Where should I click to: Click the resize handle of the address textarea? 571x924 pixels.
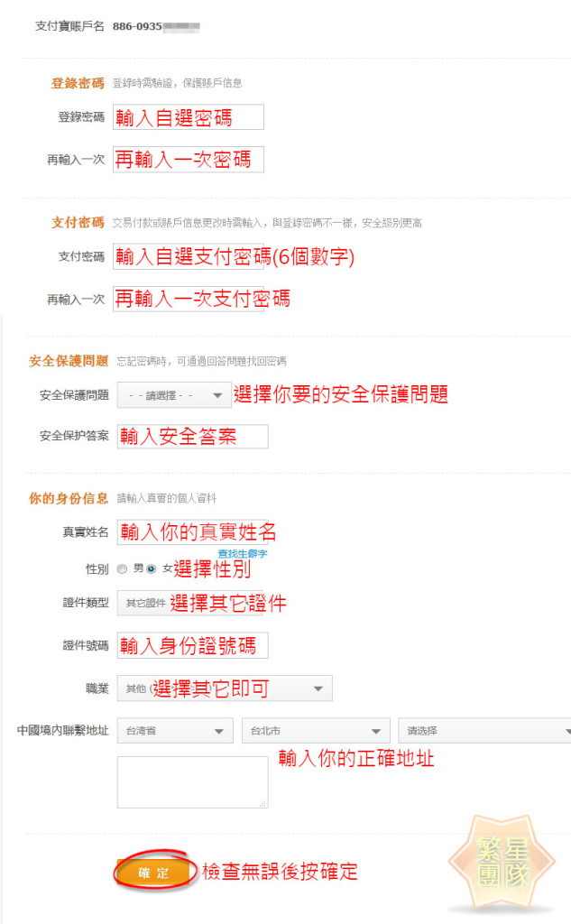(263, 803)
